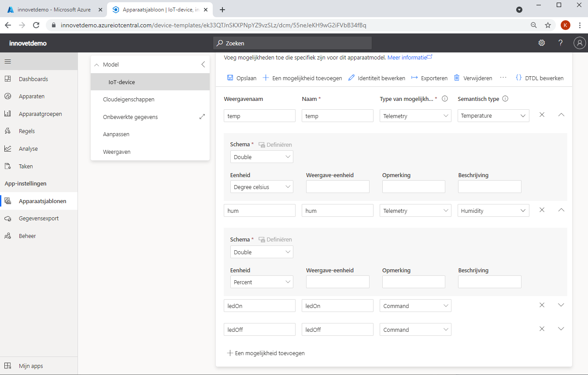Image resolution: width=588 pixels, height=375 pixels.
Task: Click innovetdemo app title in header
Action: [28, 43]
